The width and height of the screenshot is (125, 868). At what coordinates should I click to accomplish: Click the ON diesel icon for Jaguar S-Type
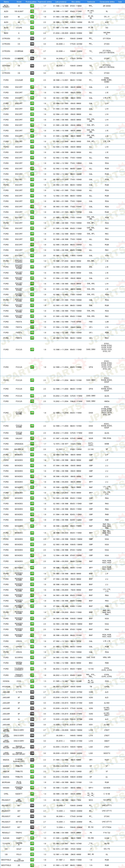(32, 692)
